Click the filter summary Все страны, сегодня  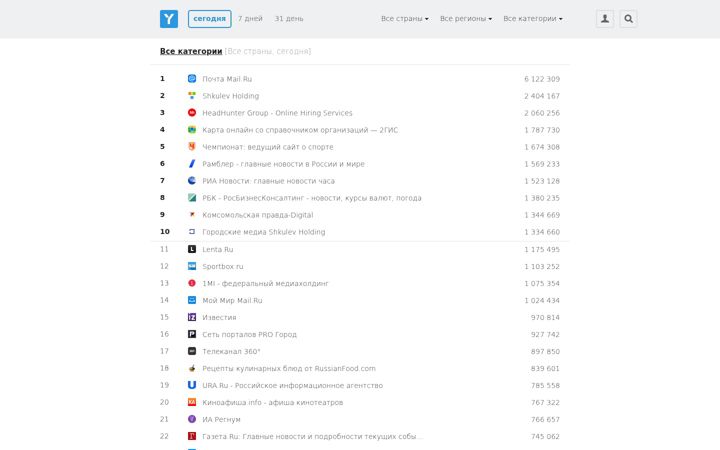(x=268, y=51)
